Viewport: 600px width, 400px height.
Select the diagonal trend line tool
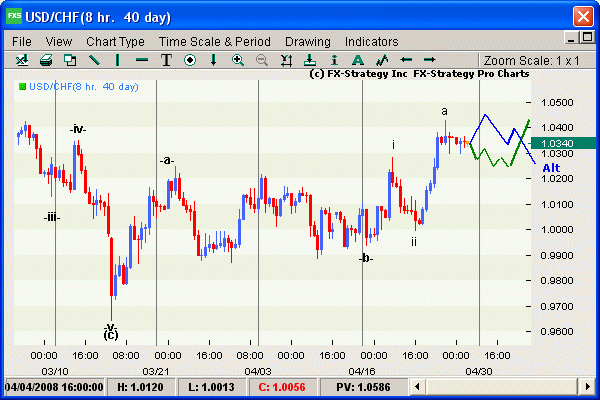coord(94,60)
